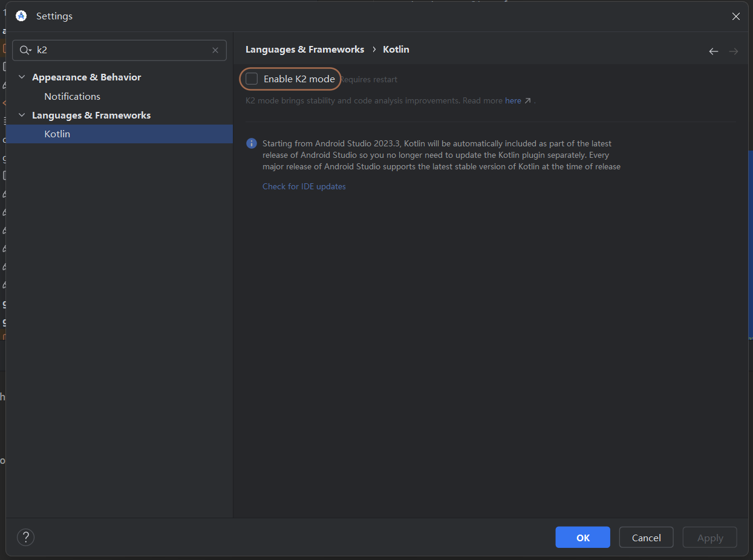This screenshot has width=753, height=560.
Task: Enable the K2 mode checkbox
Action: pos(252,79)
